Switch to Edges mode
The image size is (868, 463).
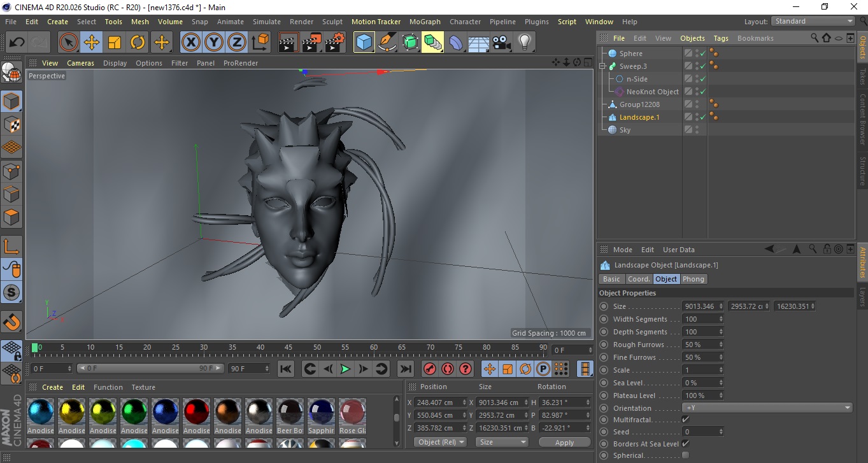(11, 194)
